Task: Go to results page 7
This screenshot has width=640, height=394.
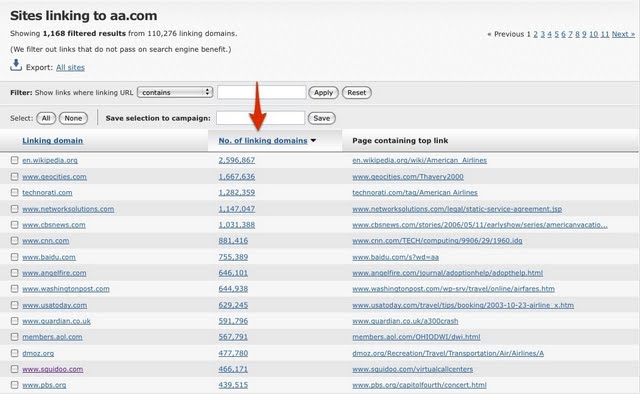Action: 570,34
